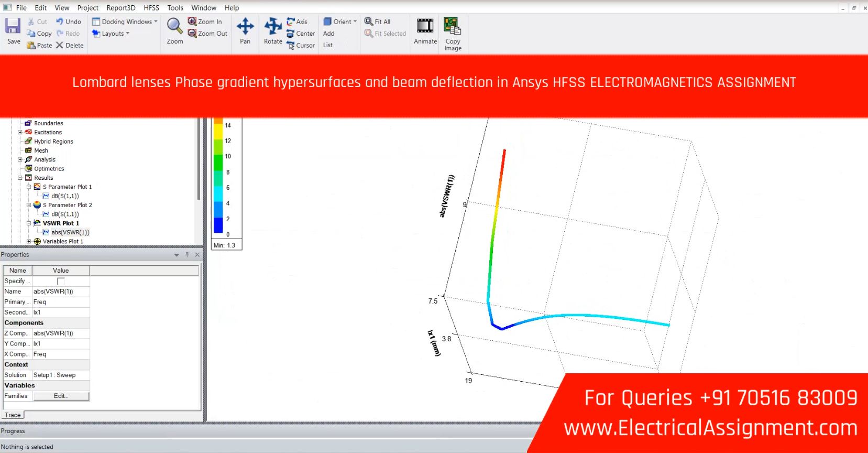Pin the Properties panel with pushpin
Screen dimensions: 868x453
(x=187, y=254)
